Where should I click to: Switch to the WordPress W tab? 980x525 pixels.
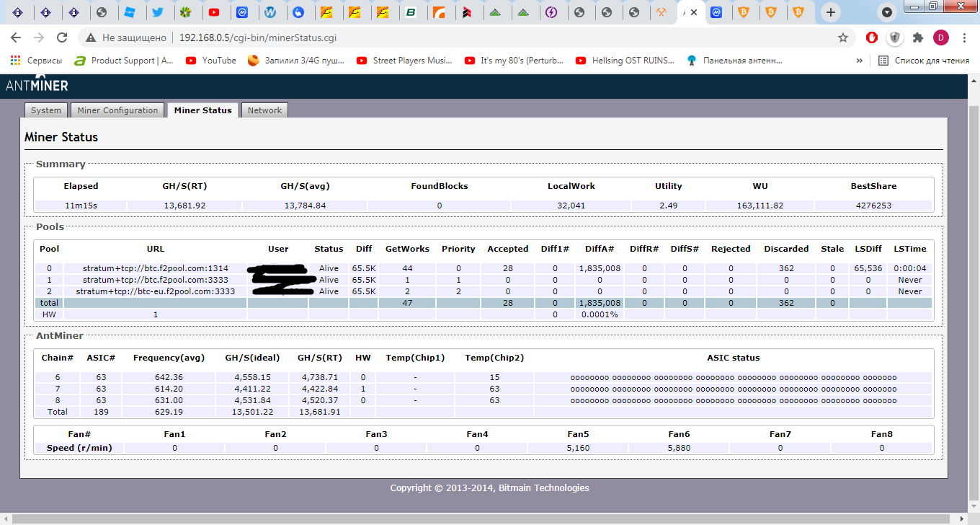(x=270, y=12)
